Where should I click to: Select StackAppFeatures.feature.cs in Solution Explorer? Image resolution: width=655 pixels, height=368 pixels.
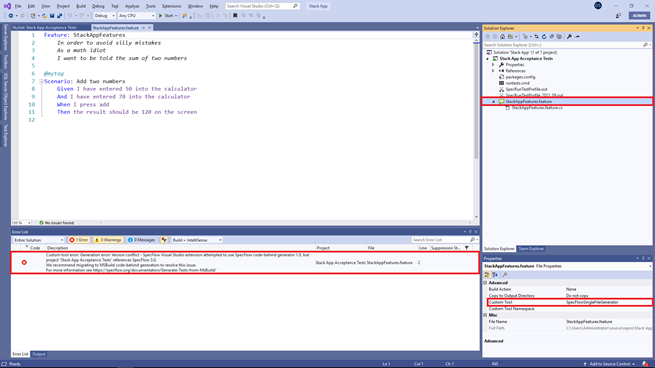pyautogui.click(x=537, y=108)
